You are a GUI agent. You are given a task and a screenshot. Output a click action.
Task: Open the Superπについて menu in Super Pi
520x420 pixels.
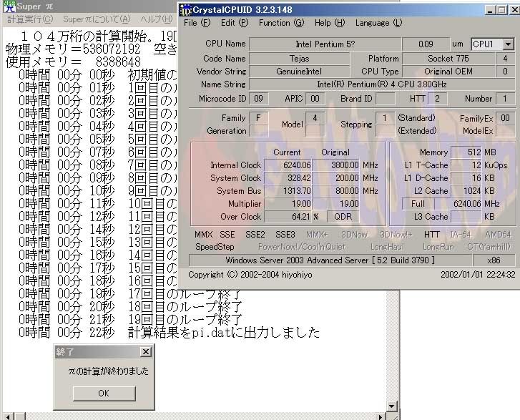pos(97,19)
